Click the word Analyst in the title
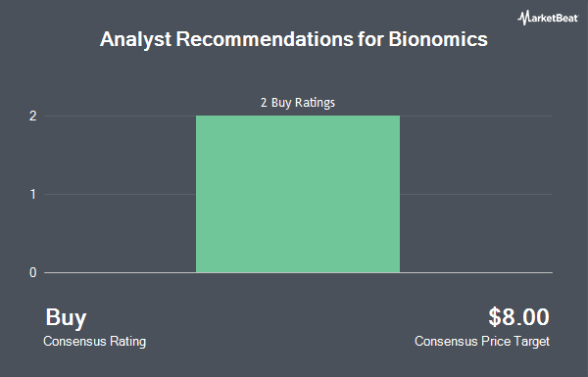The width and height of the screenshot is (588, 377). click(x=136, y=40)
